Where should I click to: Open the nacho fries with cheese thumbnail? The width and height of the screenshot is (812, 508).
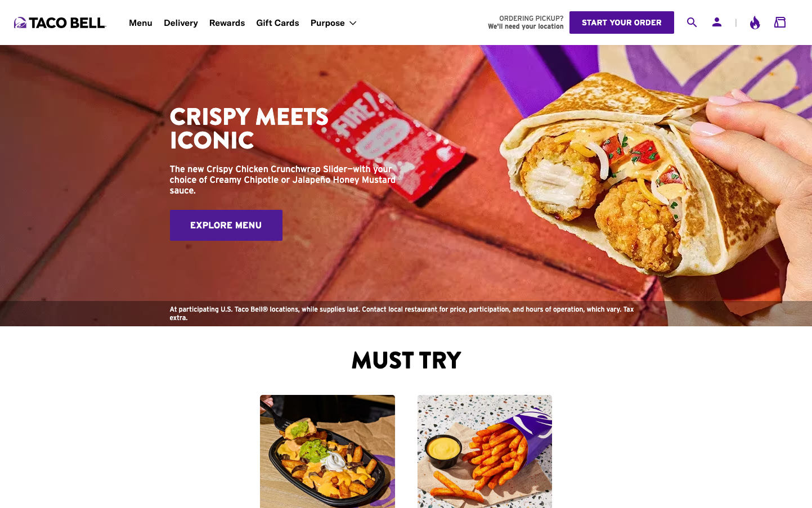[x=484, y=451]
